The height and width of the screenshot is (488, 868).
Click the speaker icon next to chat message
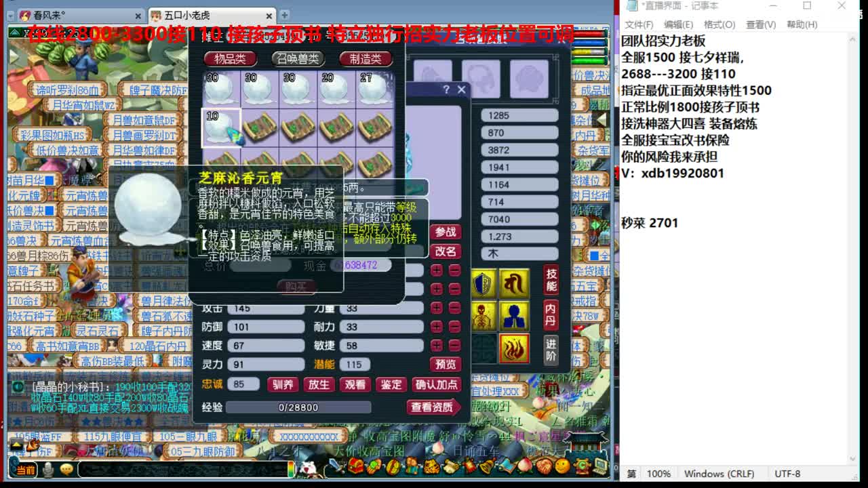pos(20,386)
